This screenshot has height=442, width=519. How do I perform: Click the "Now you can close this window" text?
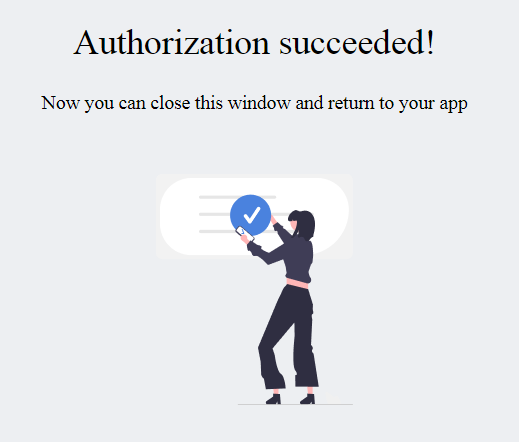click(x=182, y=103)
